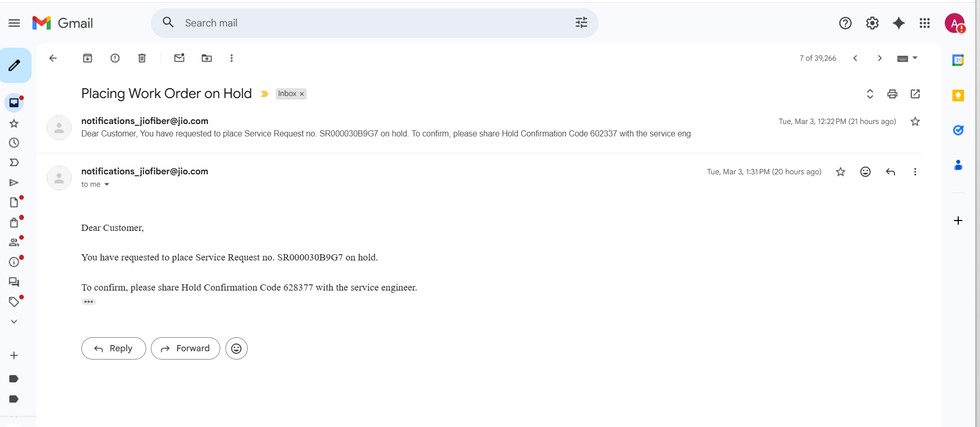
Task: Open more options on second message
Action: pos(915,172)
